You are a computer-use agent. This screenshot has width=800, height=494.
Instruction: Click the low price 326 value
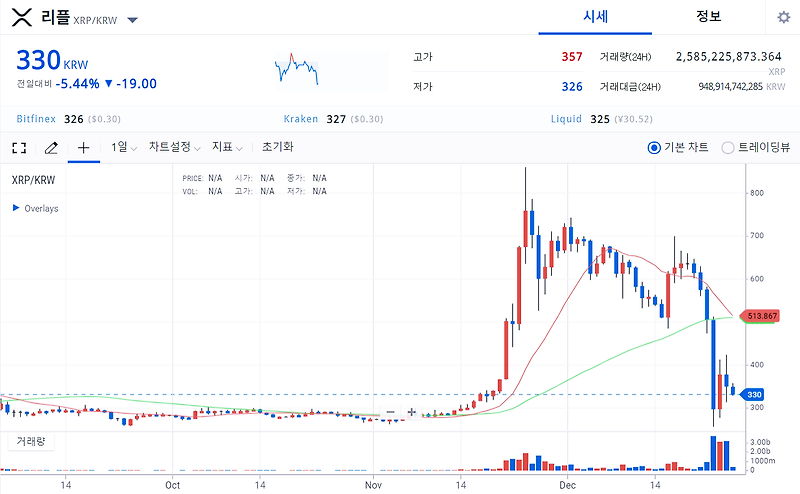(x=572, y=87)
